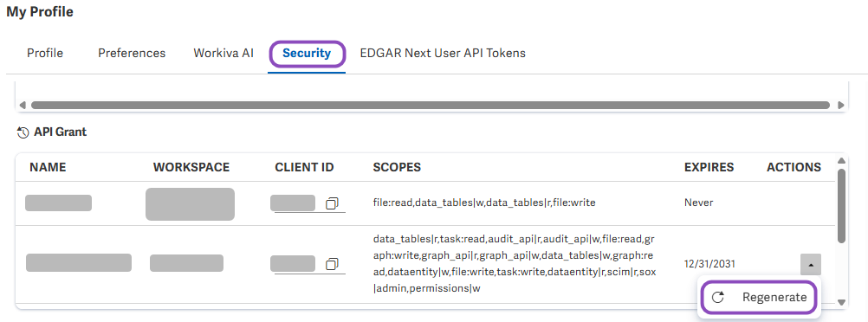Image resolution: width=868 pixels, height=322 pixels.
Task: Click the WORKSPACE column header
Action: 191,167
